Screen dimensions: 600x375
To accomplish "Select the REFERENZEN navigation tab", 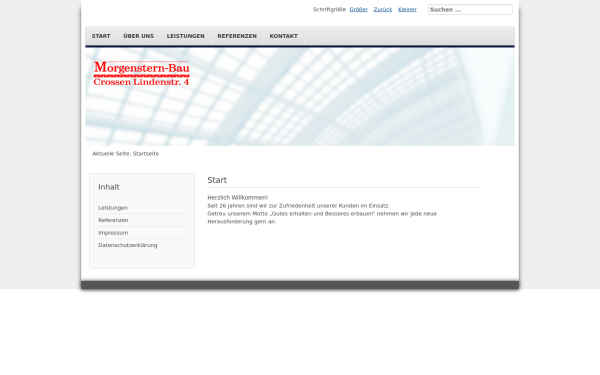I will coord(237,36).
